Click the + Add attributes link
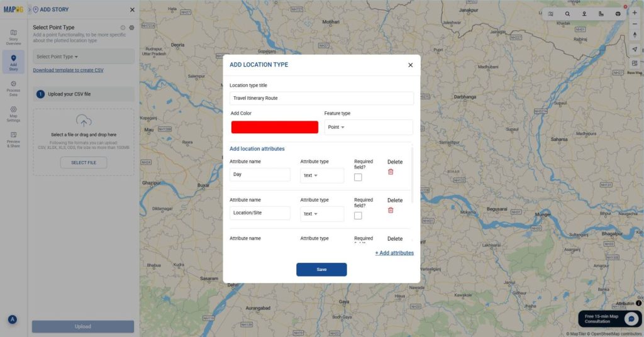Viewport: 644px width, 337px height. point(394,253)
